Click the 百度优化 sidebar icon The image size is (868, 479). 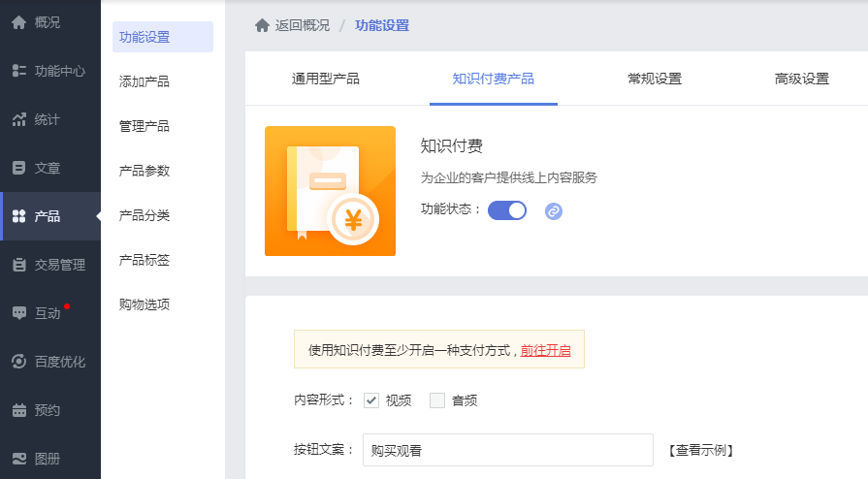18,362
